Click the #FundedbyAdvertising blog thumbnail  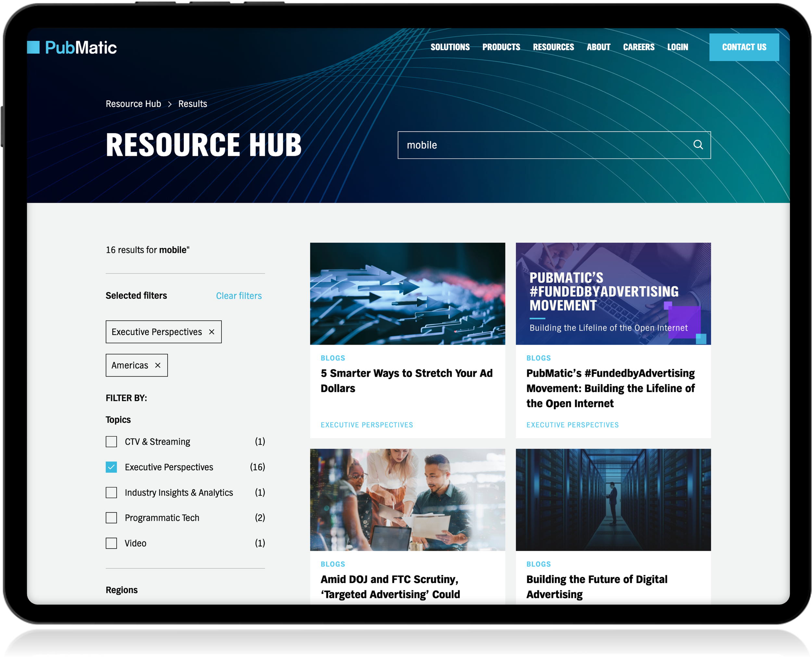tap(613, 294)
